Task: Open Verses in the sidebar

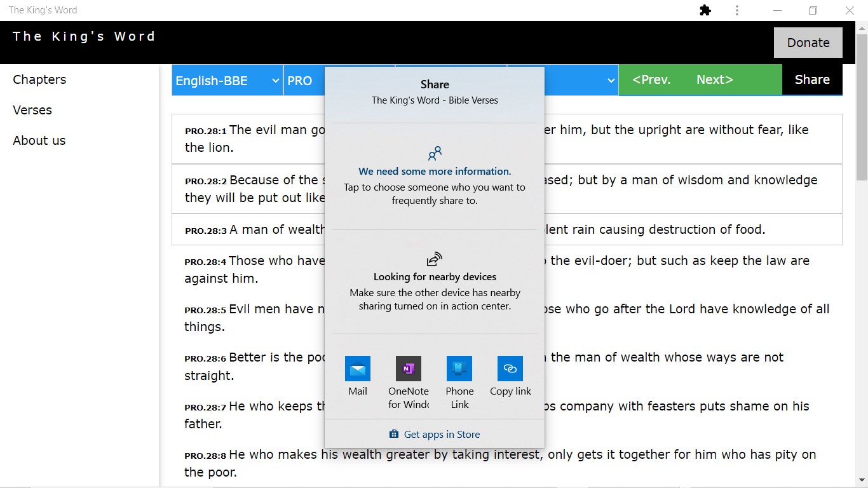Action: [x=32, y=110]
